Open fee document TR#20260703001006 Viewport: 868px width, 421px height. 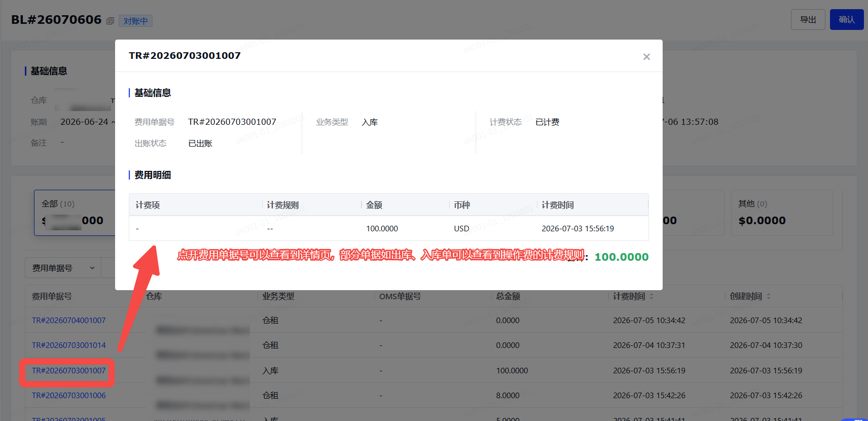point(69,396)
